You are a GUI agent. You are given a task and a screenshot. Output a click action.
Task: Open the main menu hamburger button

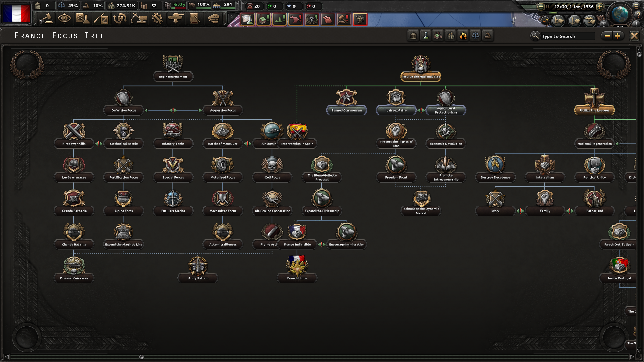pyautogui.click(x=636, y=5)
